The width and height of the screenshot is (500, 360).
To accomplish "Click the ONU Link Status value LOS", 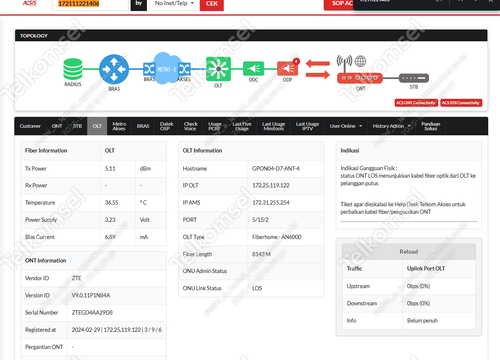I will point(257,288).
